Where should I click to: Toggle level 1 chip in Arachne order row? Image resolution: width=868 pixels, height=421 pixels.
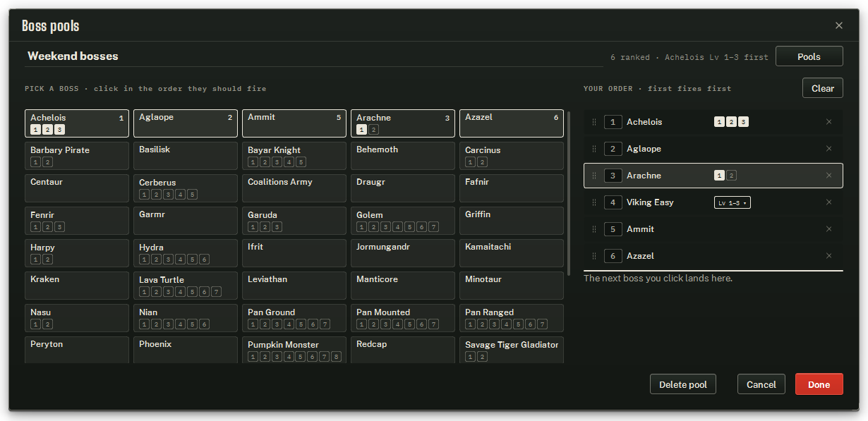pos(719,176)
